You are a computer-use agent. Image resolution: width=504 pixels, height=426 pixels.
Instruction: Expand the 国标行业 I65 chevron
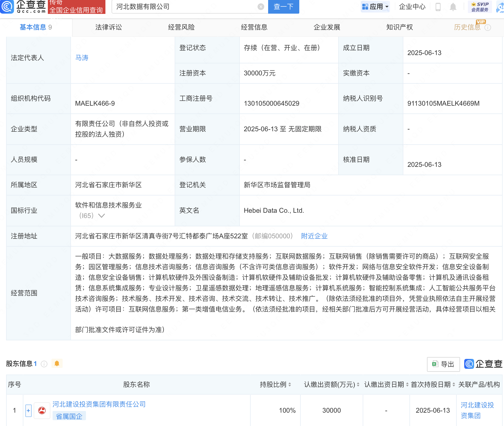(102, 216)
